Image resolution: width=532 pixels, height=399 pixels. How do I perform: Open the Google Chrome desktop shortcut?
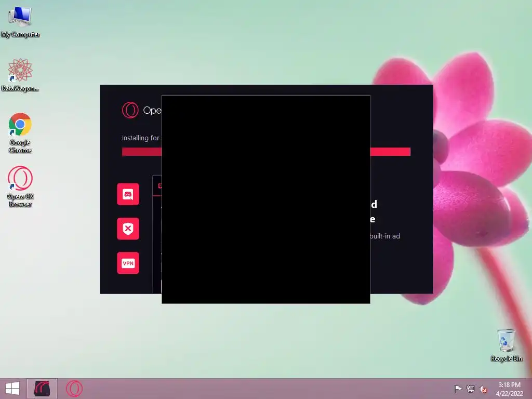[20, 132]
